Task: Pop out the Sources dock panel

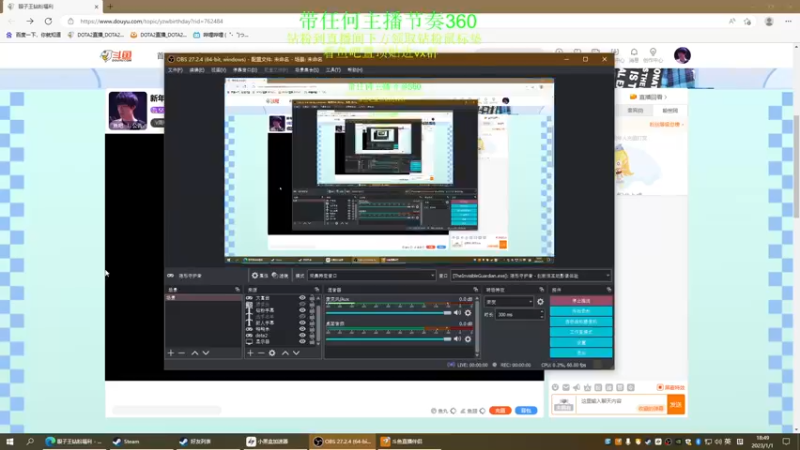Action: 317,290
